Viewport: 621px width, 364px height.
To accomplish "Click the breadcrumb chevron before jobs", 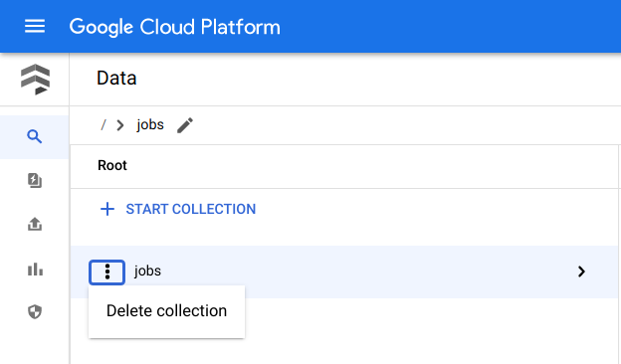I will 120,125.
